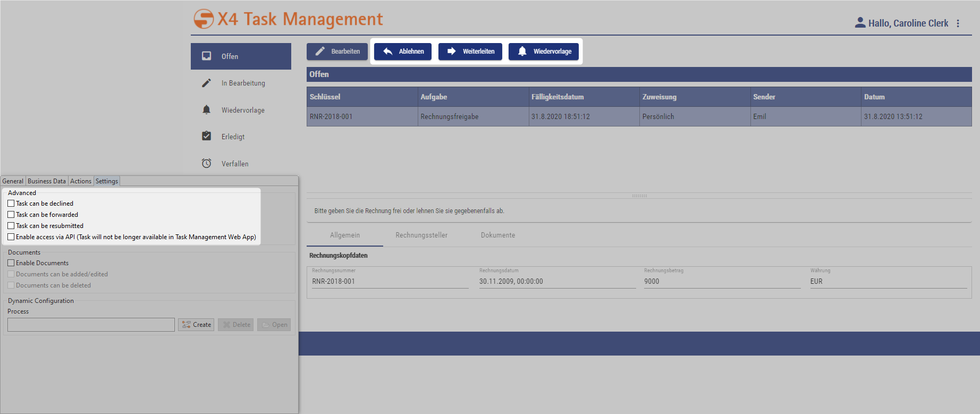Click the Erledigt clipboard check icon
This screenshot has width=980, height=414.
207,137
